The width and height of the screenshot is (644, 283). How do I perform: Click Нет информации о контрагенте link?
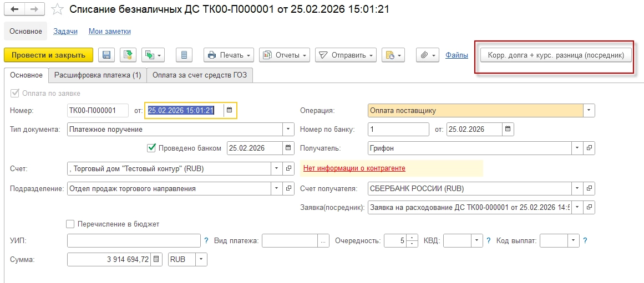tap(354, 168)
